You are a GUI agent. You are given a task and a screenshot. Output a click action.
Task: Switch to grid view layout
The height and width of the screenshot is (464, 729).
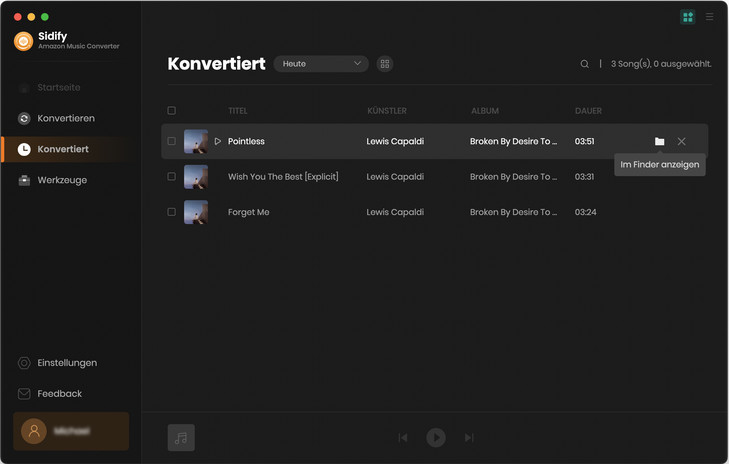(x=384, y=64)
